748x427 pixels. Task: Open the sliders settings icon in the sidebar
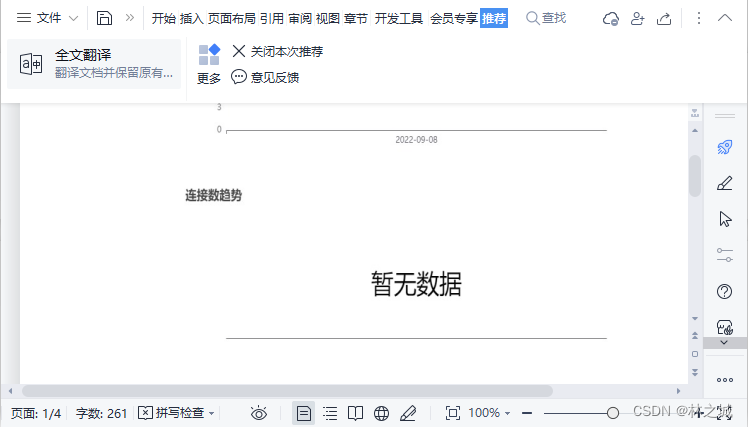coord(725,255)
